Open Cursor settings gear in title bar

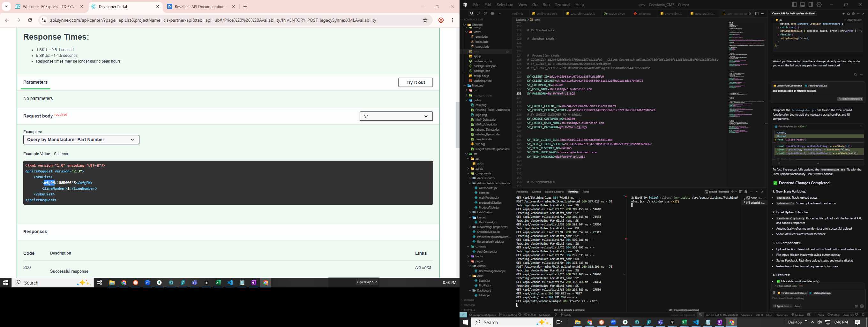[x=819, y=4]
